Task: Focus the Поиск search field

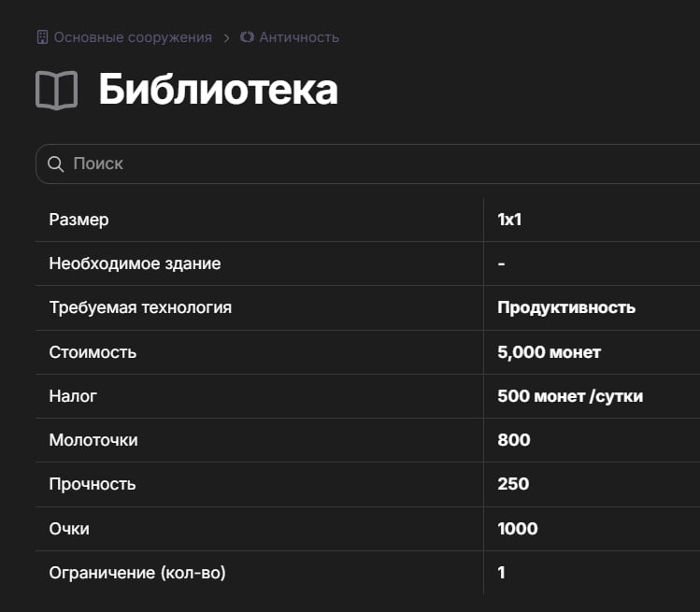Action: pos(368,164)
